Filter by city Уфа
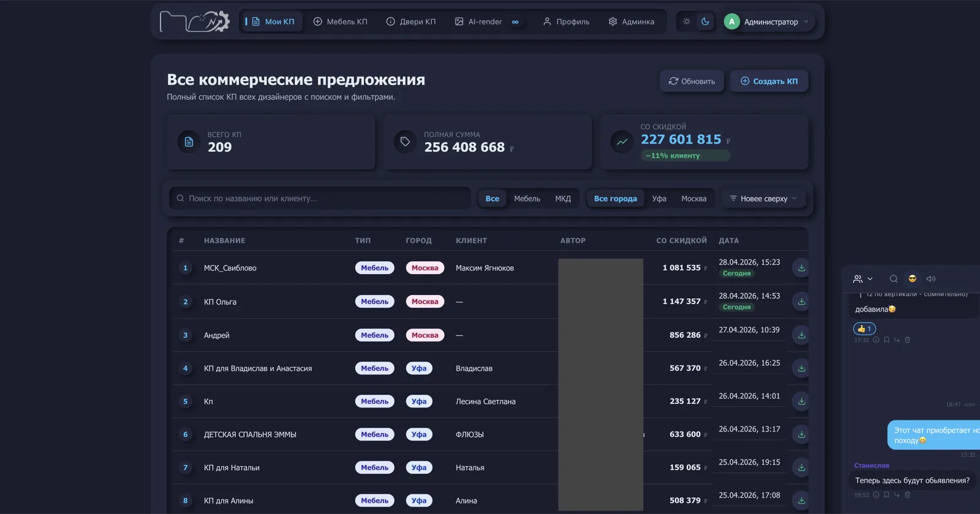 (x=659, y=198)
